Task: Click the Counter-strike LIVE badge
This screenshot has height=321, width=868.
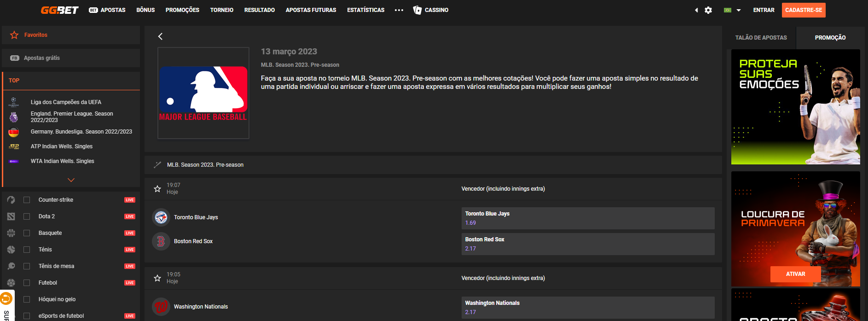Action: click(130, 200)
